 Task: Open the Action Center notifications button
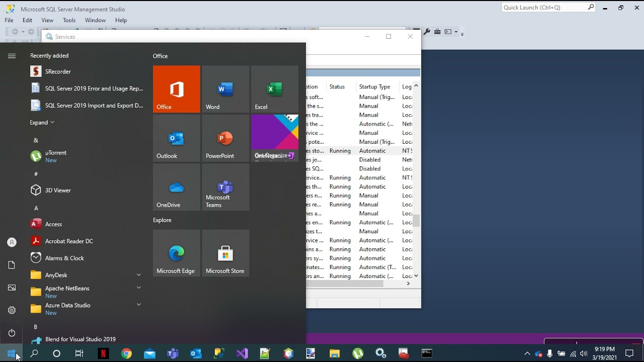click(x=629, y=353)
